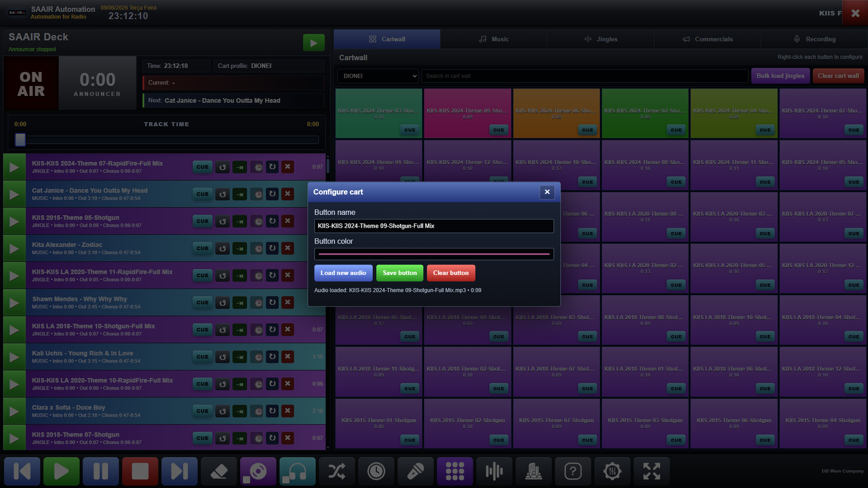Switch to the Jingles tab
Image resolution: width=868 pixels, height=488 pixels.
601,39
